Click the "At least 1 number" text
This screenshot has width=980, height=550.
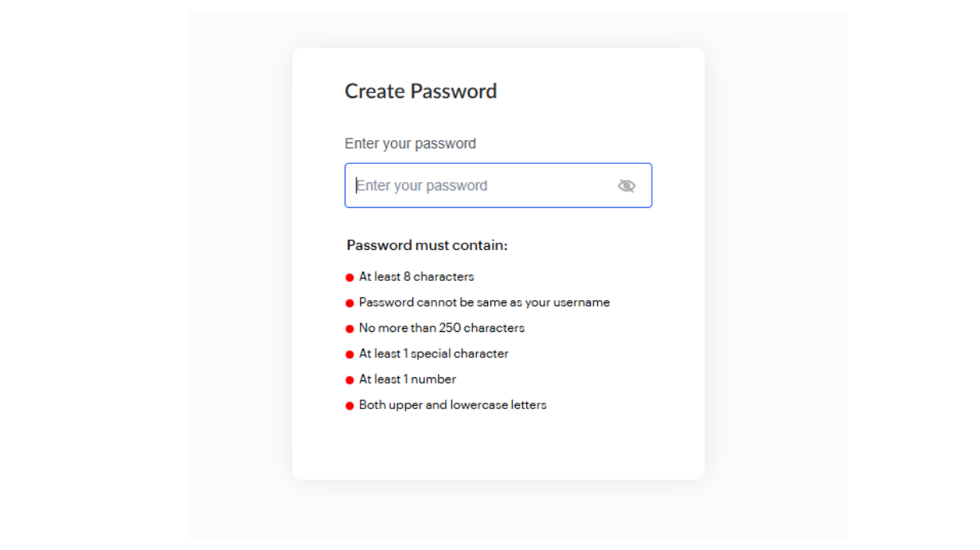point(408,379)
